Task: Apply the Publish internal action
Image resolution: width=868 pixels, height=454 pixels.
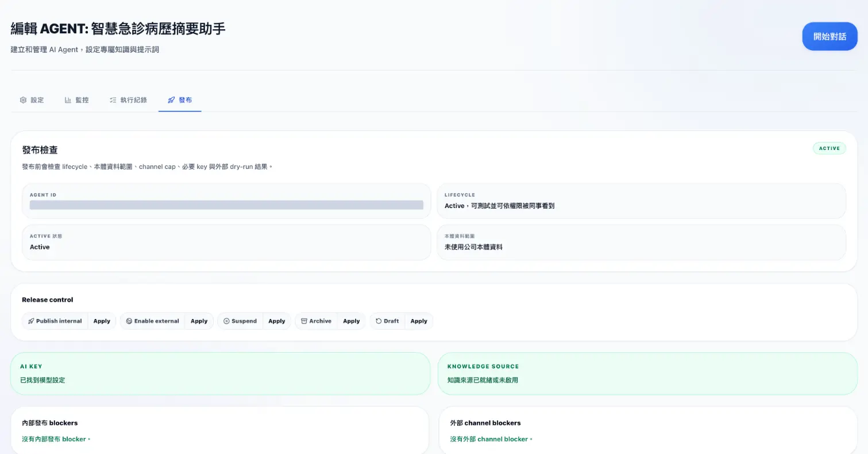Action: pos(102,321)
